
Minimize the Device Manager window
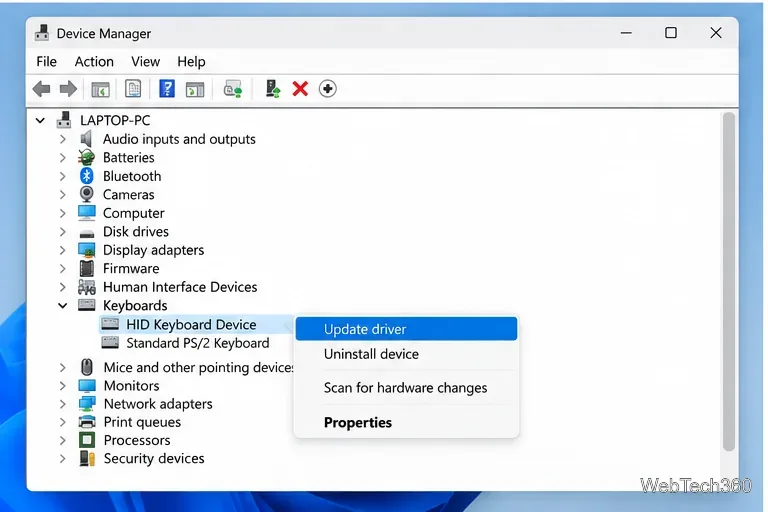tap(626, 33)
